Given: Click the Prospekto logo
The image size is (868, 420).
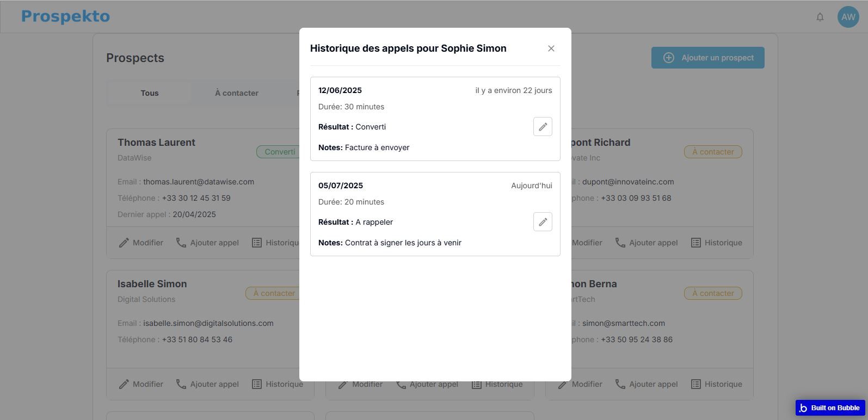Looking at the screenshot, I should (65, 16).
